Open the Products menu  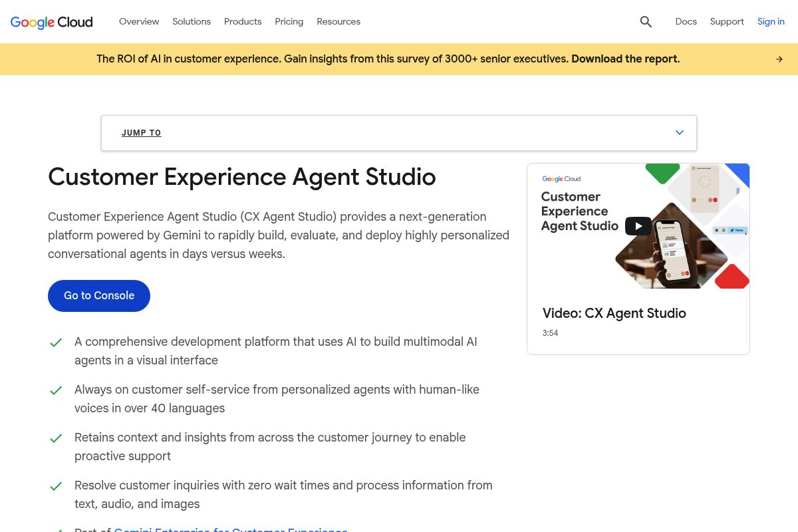(x=243, y=22)
